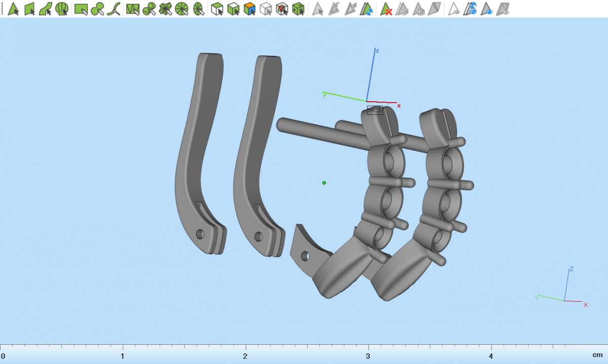Click the toolbar drag handle grip
The width and height of the screenshot is (608, 364).
coord(2,9)
